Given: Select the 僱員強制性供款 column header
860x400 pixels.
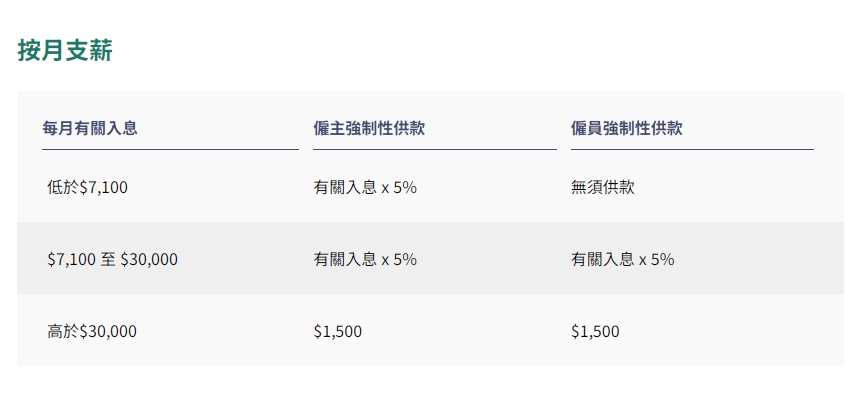Looking at the screenshot, I should click(626, 128).
